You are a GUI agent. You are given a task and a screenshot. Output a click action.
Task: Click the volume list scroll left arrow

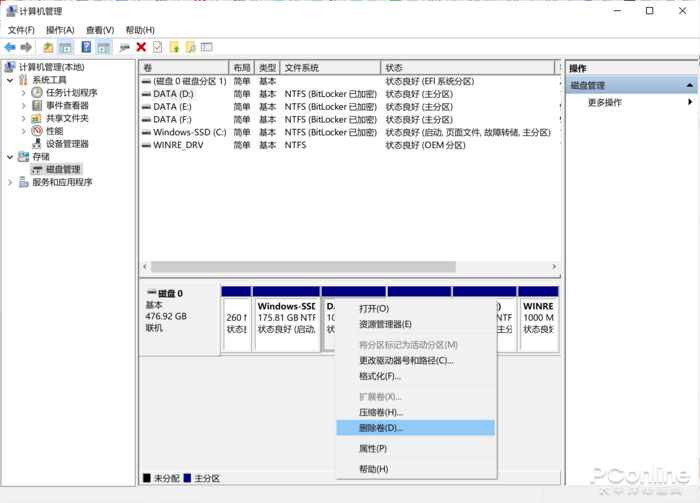pos(145,266)
